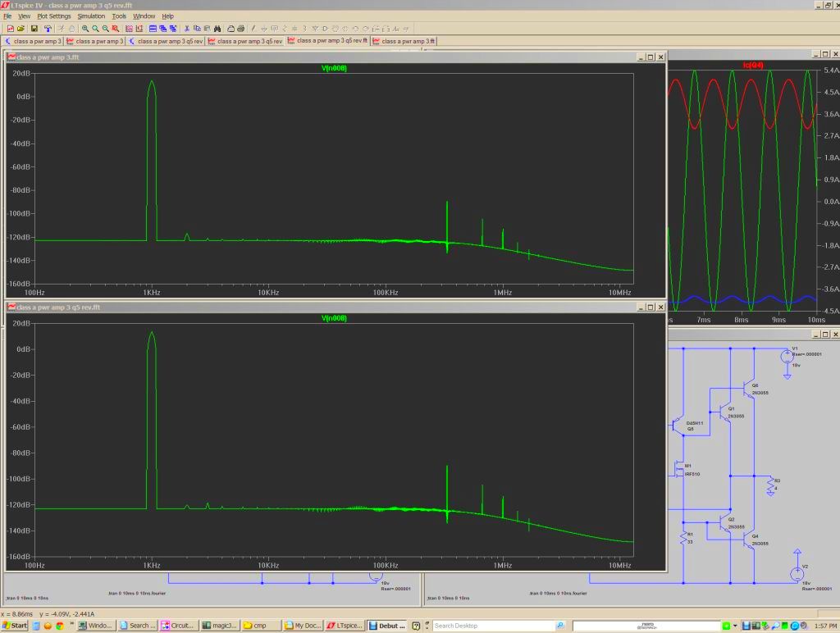
Task: Maximize the 'class a pwr amp 3.fft' window
Action: 651,57
